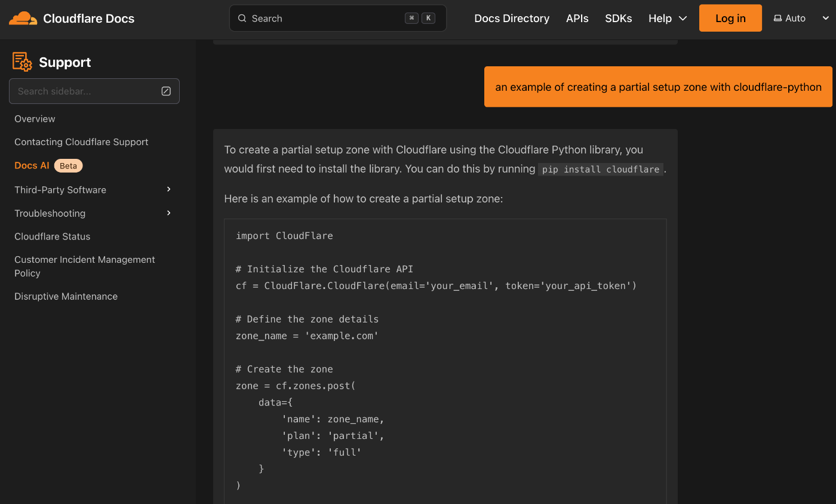
Task: Open the Docs Directory page
Action: 512,19
